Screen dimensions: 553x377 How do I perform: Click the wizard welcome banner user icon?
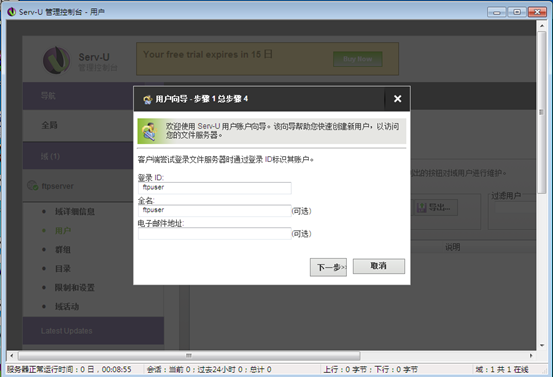click(150, 131)
